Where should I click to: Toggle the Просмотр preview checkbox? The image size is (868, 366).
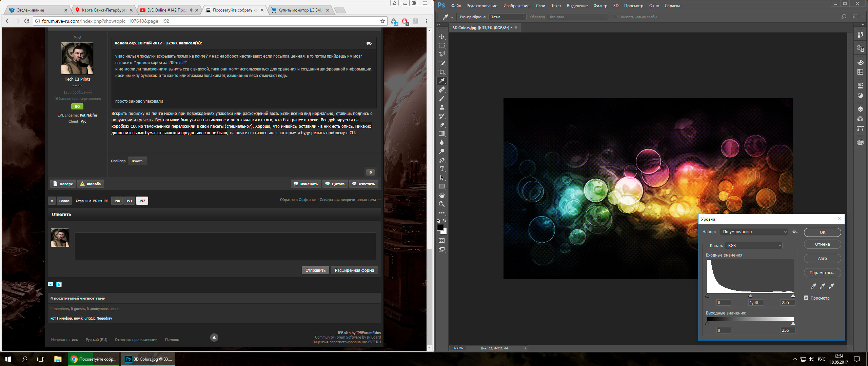pos(806,298)
